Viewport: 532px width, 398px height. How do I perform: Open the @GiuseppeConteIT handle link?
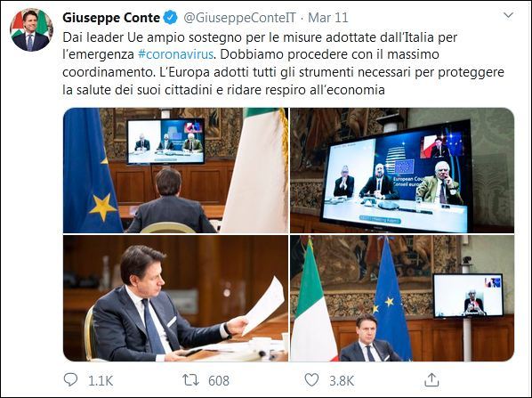pyautogui.click(x=240, y=18)
